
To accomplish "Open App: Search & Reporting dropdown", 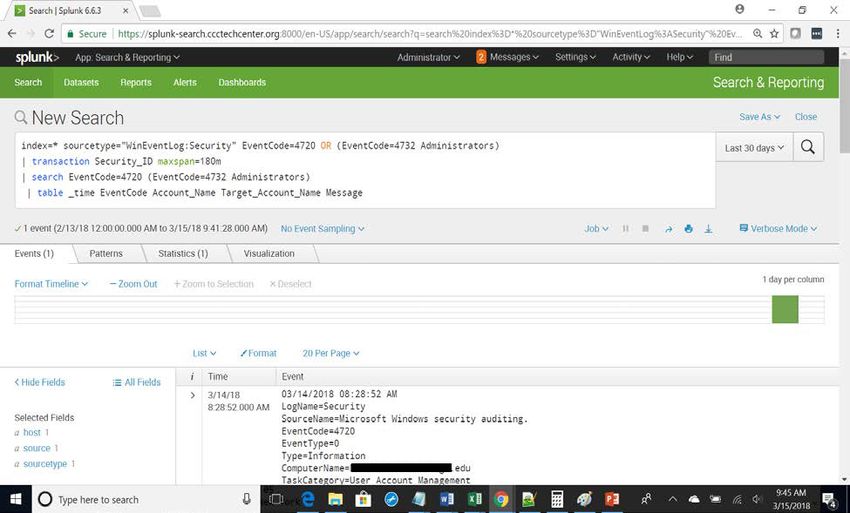I will (x=127, y=57).
